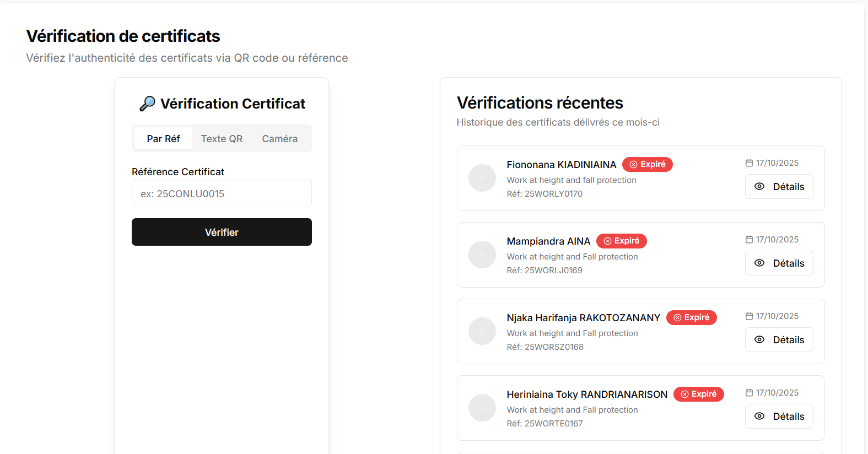Click the Expiré badge for Njaka Harifanja RAKOTOZANANY

click(691, 317)
